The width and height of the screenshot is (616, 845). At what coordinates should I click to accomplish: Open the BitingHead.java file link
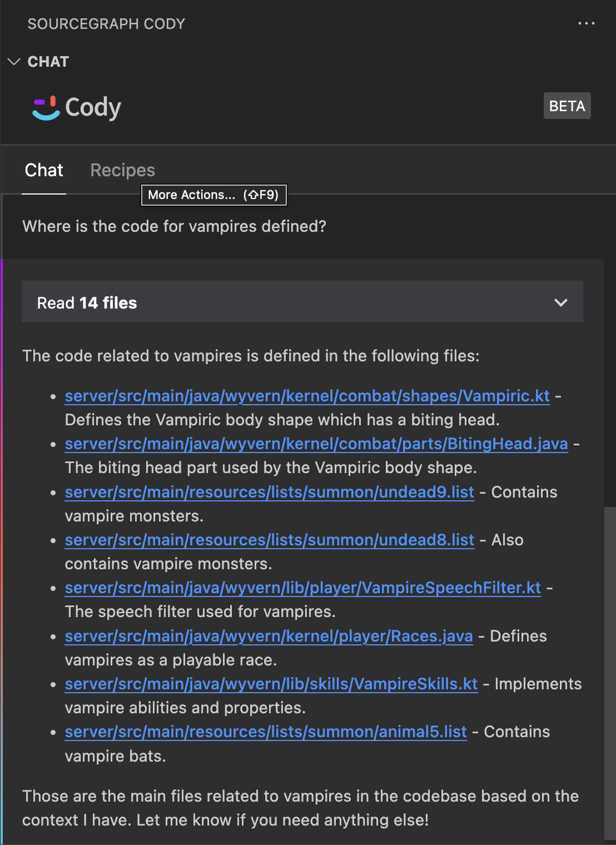[x=316, y=444]
